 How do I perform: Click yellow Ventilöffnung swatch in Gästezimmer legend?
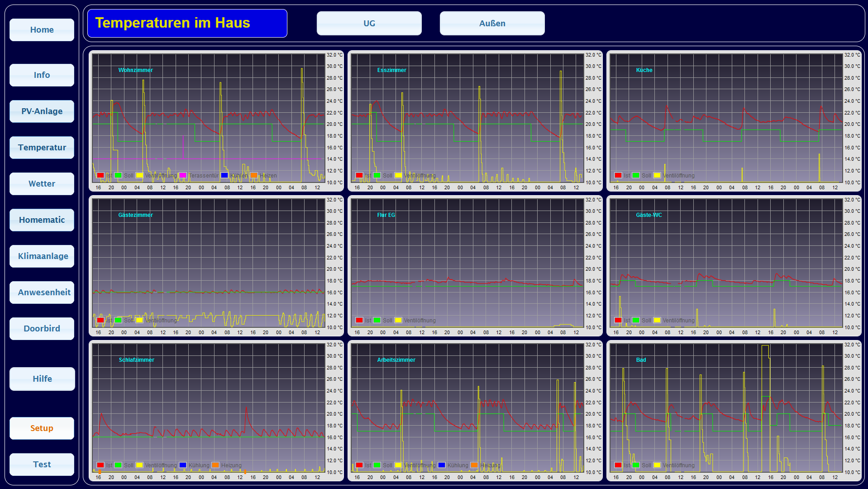coord(139,320)
